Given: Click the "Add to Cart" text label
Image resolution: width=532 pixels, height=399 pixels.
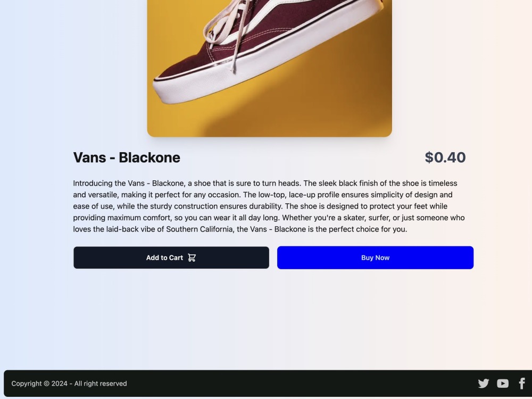Looking at the screenshot, I should pyautogui.click(x=164, y=257).
